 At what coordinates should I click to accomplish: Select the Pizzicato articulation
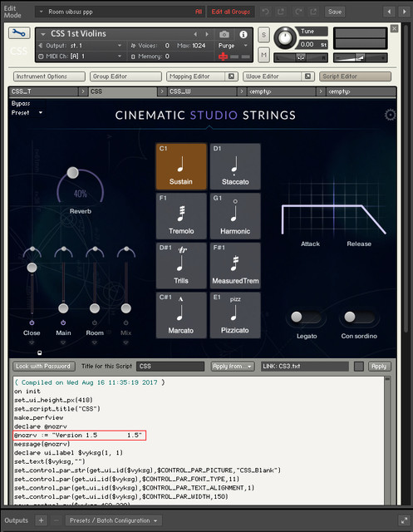click(235, 315)
